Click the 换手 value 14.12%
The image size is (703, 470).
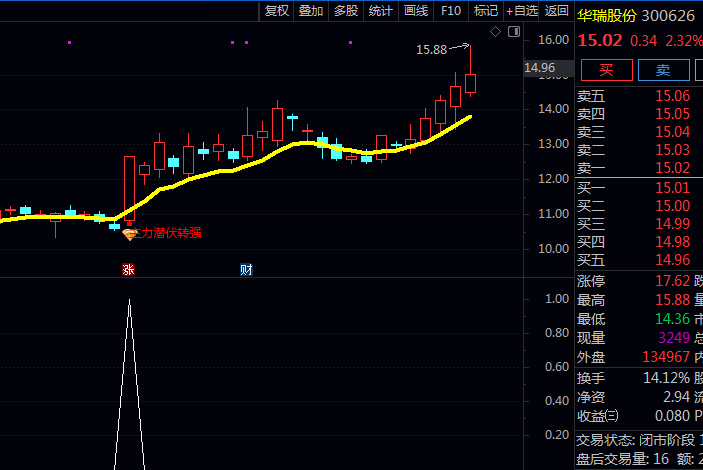click(666, 378)
